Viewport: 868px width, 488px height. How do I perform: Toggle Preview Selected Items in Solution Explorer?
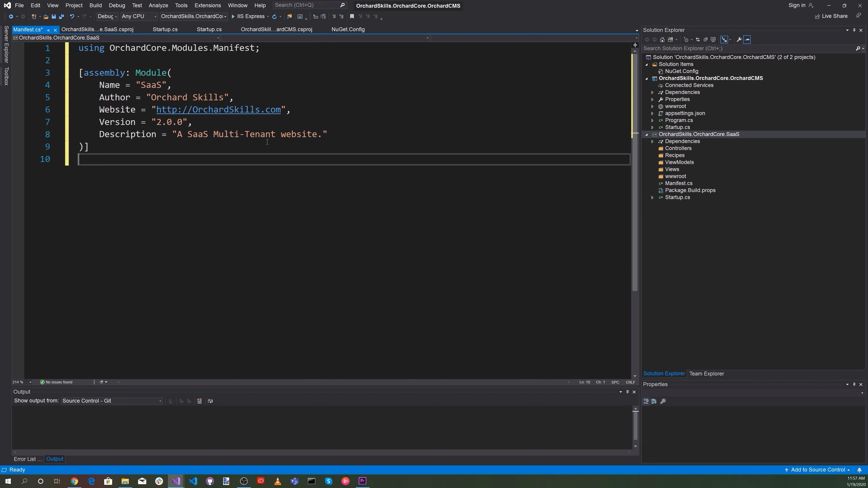pyautogui.click(x=747, y=40)
